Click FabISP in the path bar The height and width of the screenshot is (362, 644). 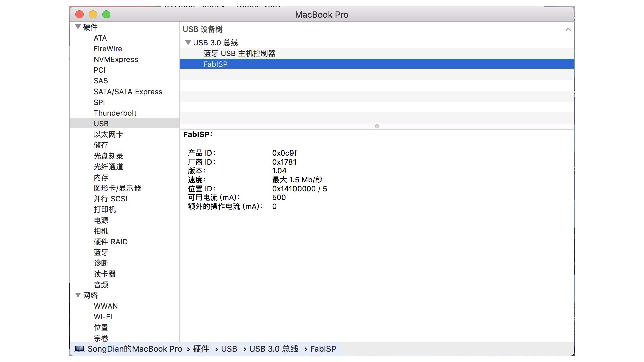point(323,349)
